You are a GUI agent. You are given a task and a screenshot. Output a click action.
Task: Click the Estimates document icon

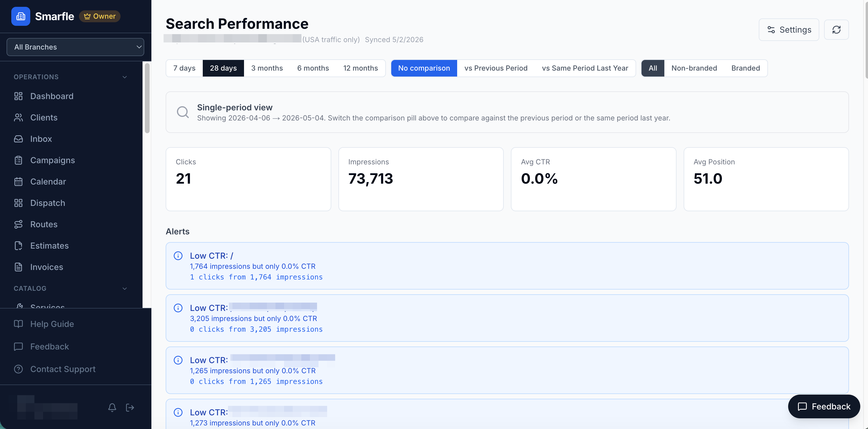[x=18, y=246]
